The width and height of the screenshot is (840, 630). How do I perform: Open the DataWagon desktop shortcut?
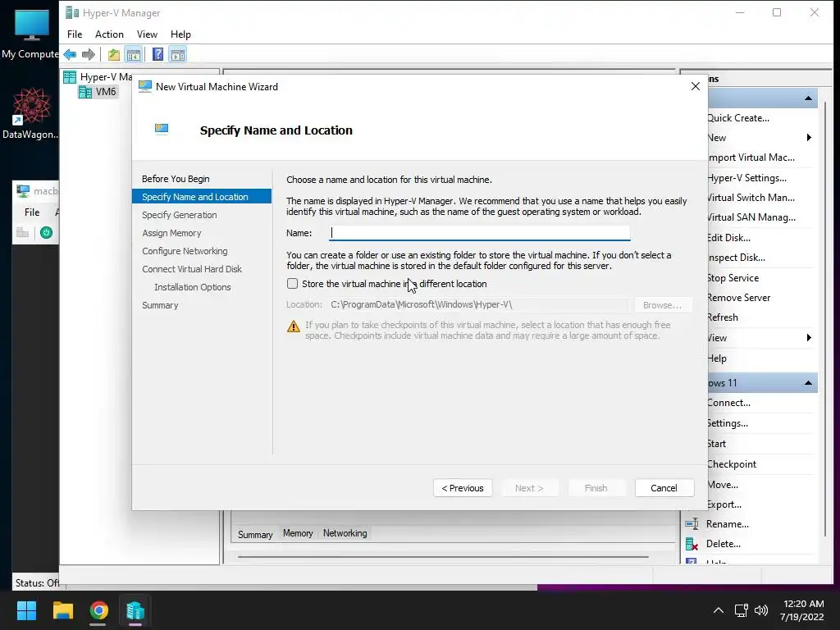[x=31, y=113]
